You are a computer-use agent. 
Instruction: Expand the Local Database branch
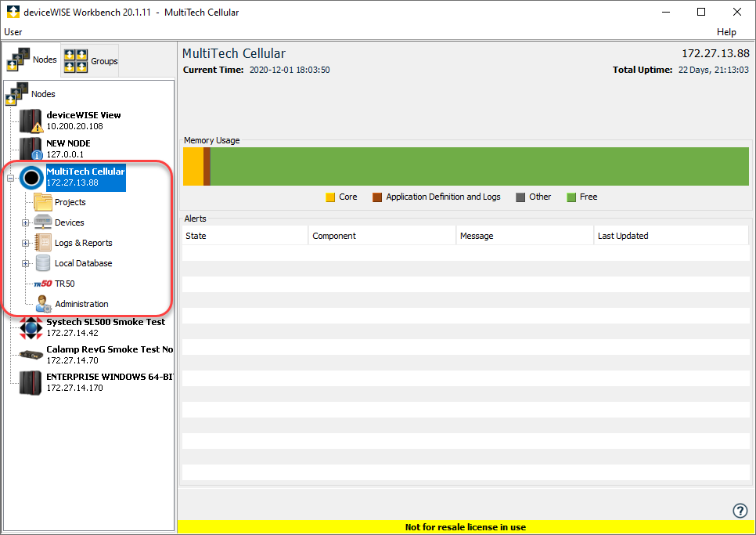coord(25,263)
